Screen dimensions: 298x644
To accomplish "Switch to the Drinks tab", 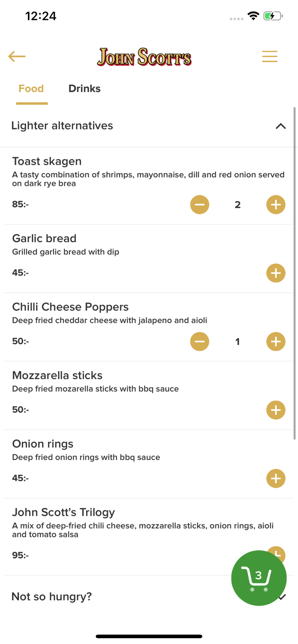I will tap(84, 89).
